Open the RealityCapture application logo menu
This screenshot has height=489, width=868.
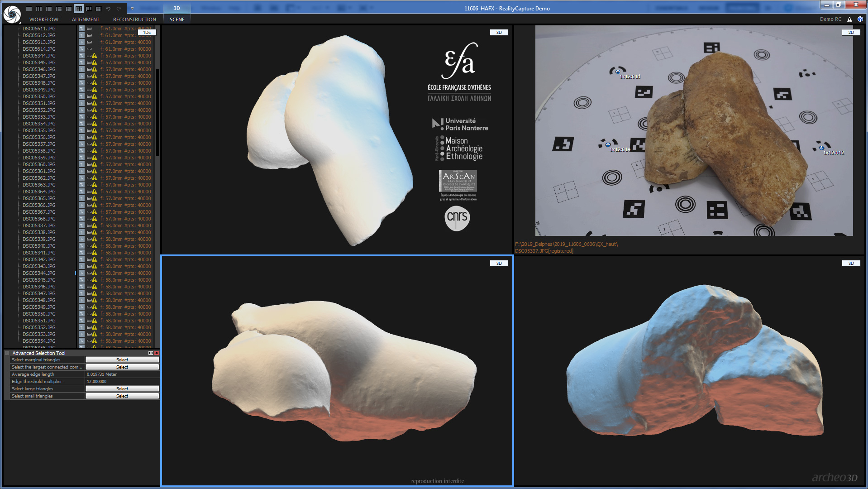12,14
